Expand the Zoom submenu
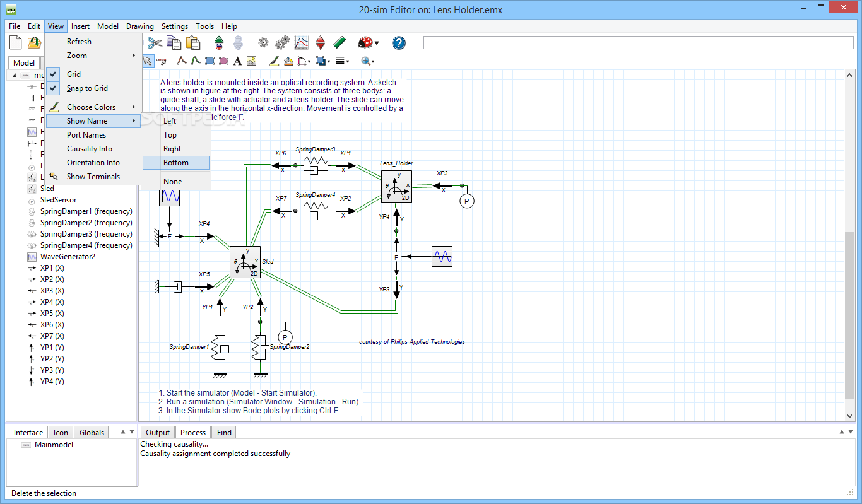 coord(93,56)
